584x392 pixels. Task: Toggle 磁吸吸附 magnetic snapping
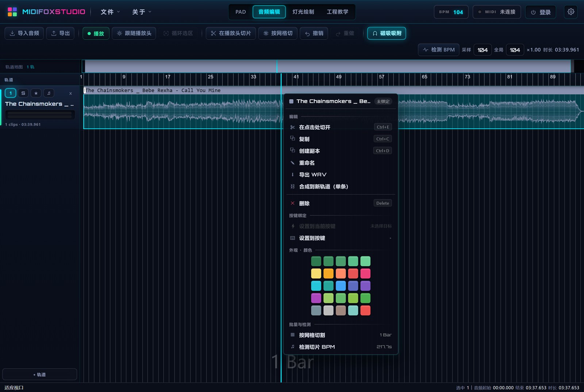(x=387, y=33)
